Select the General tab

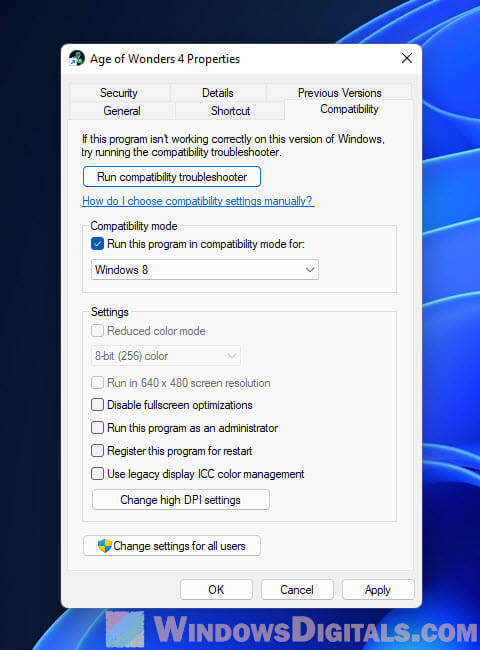click(122, 111)
